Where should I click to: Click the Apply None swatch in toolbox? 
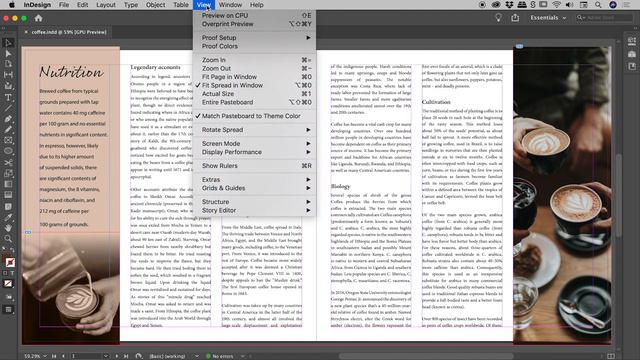point(8,284)
